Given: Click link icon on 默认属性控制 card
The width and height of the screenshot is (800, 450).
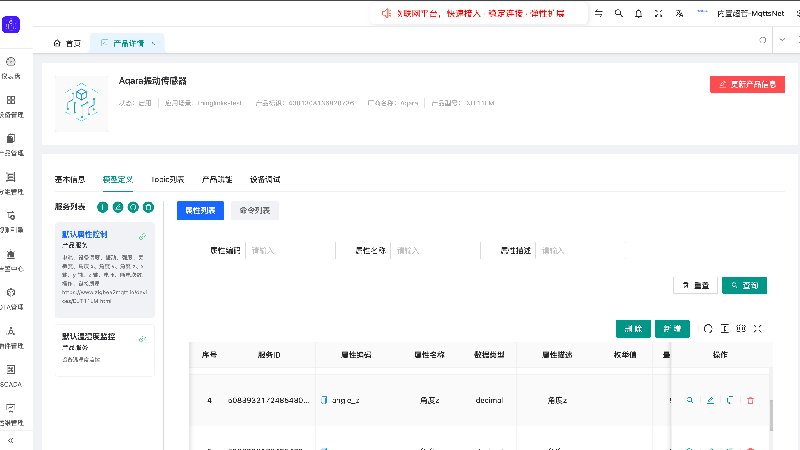Looking at the screenshot, I should tap(142, 236).
